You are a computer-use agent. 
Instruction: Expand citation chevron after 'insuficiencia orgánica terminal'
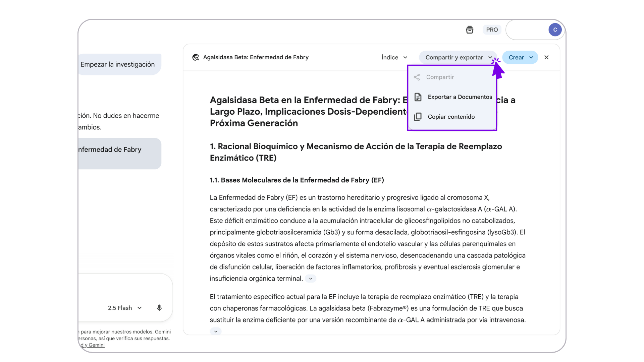[x=311, y=279]
